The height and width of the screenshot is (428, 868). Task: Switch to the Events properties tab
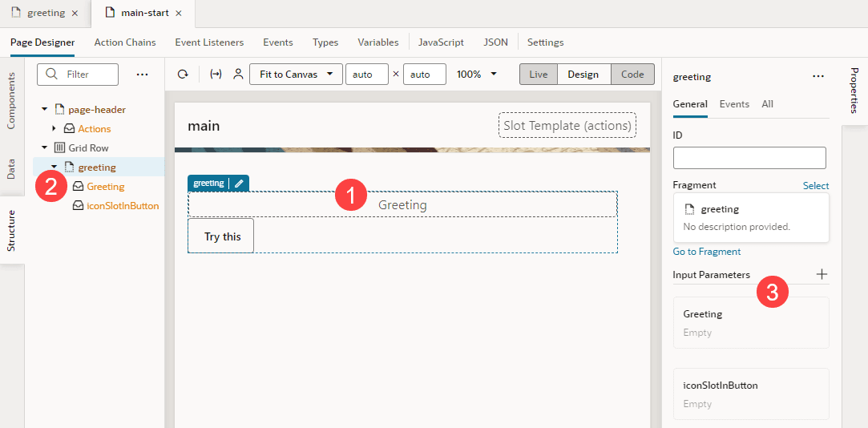click(734, 104)
